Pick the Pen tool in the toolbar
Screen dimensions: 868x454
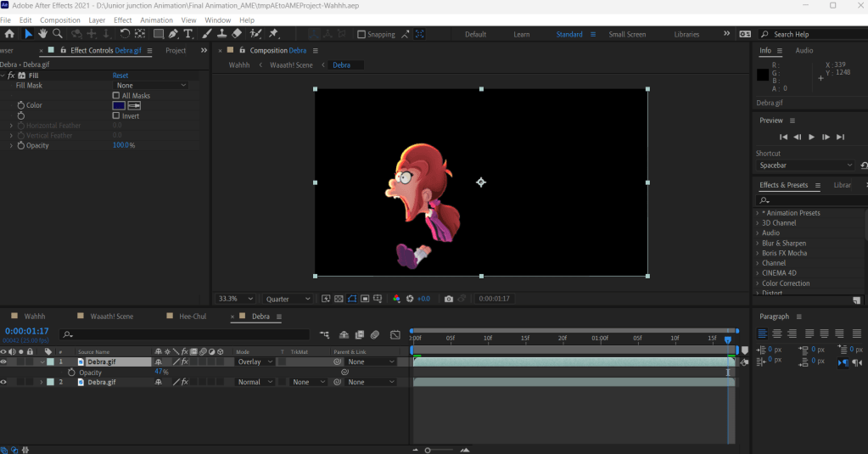(173, 34)
